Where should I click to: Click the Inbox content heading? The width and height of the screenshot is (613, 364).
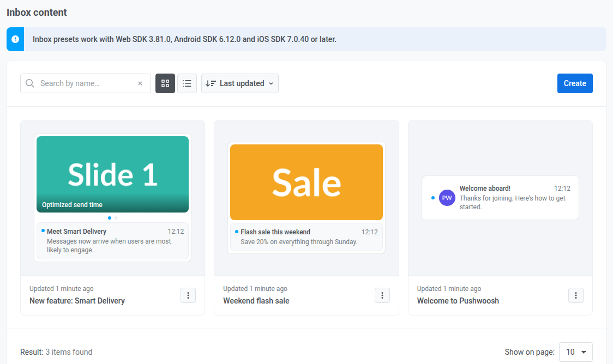37,13
